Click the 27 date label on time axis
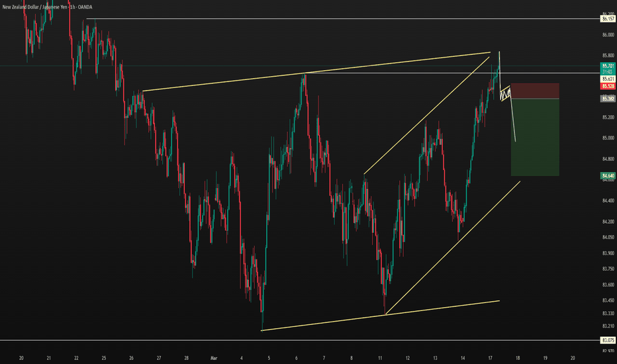Image resolution: width=617 pixels, height=364 pixels. (x=159, y=358)
